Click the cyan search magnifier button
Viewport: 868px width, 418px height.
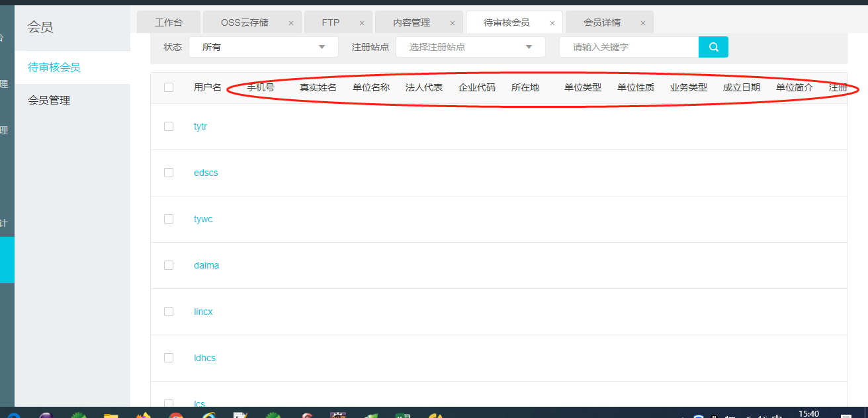(713, 47)
